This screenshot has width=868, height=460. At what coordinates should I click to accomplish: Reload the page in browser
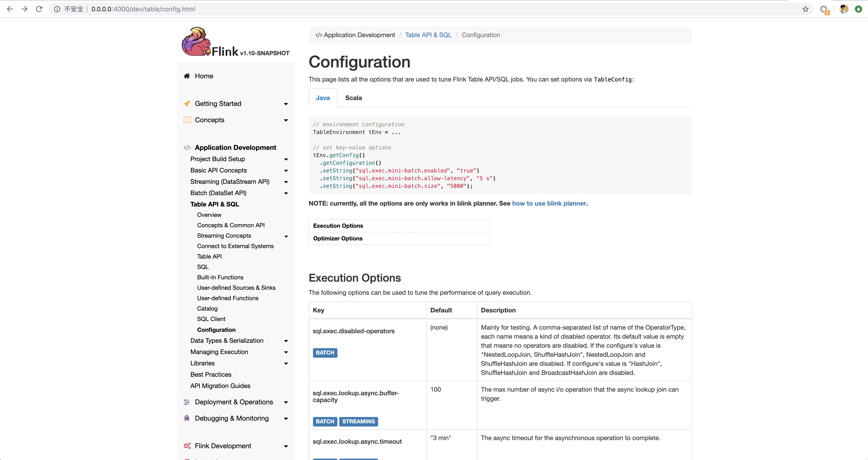[x=39, y=9]
